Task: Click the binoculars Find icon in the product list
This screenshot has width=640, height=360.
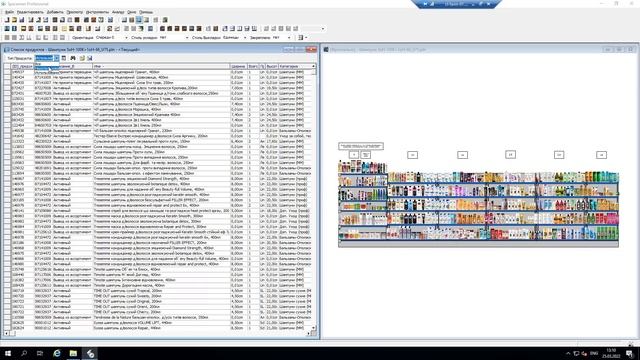Action: pos(73,58)
